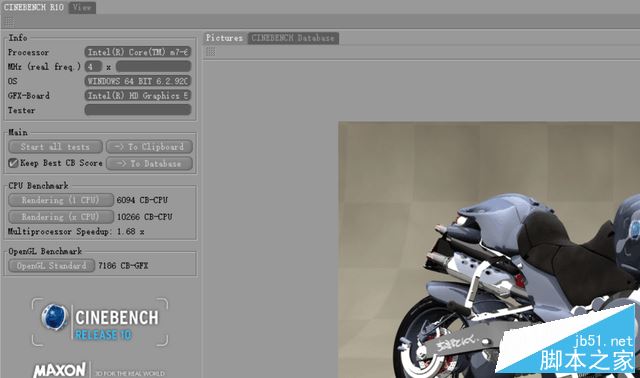Run Rendering (x CPU) benchmark

61,217
